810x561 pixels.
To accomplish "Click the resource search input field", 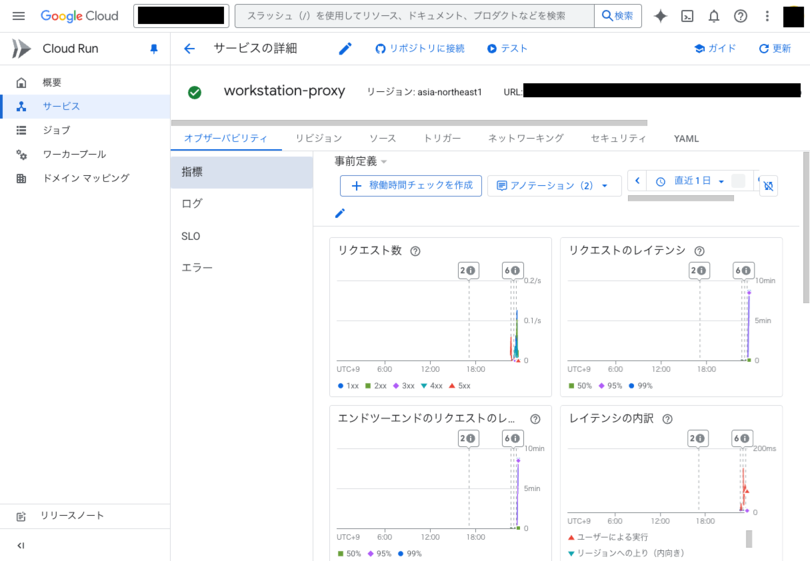I will [415, 16].
